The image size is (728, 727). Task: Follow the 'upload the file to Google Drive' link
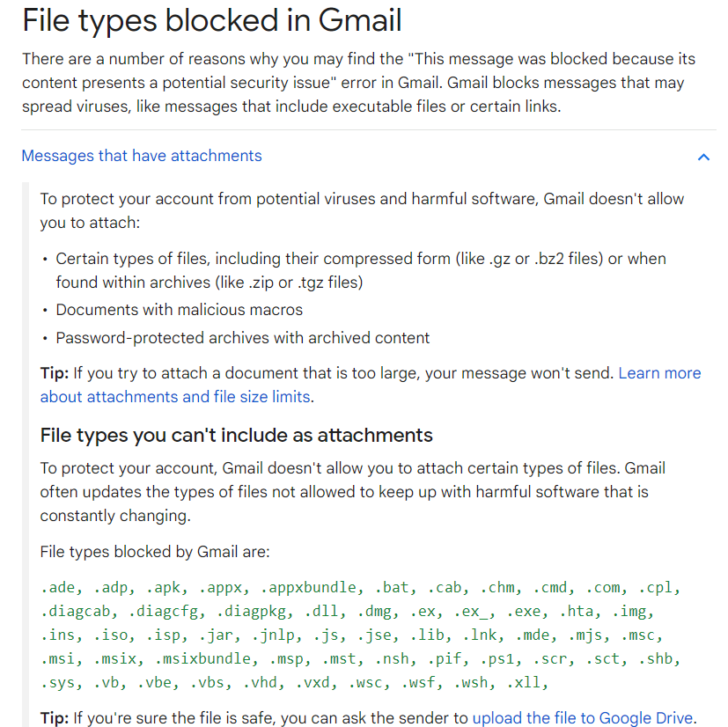(583, 718)
